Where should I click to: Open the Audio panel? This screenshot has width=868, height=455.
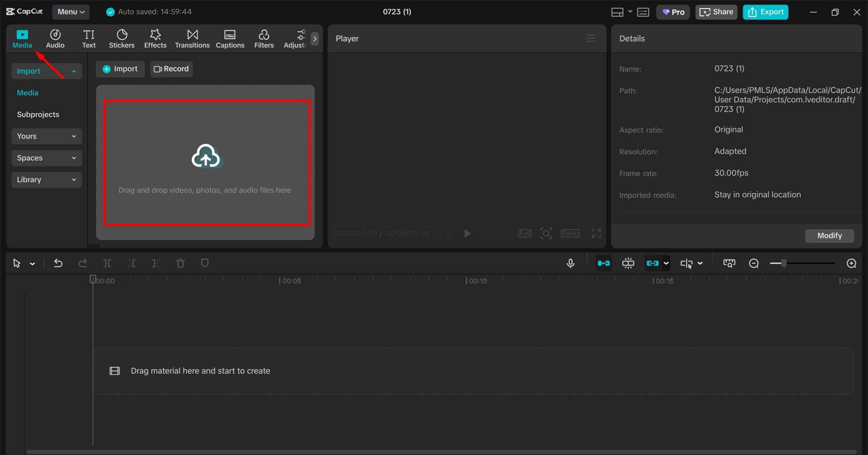click(x=55, y=38)
